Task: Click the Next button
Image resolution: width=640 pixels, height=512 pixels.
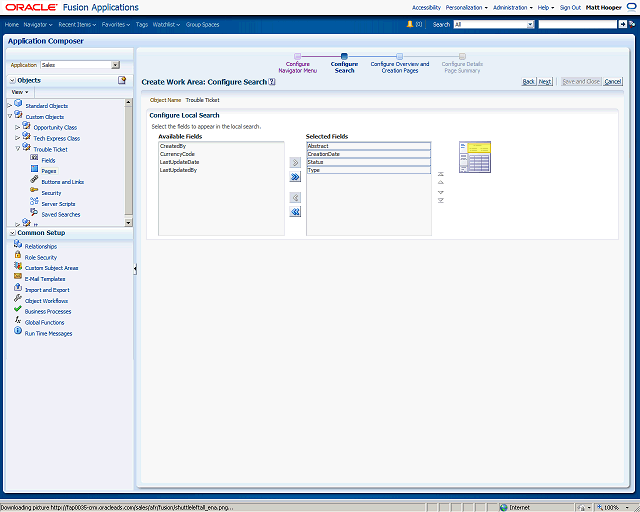Action: 545,82
